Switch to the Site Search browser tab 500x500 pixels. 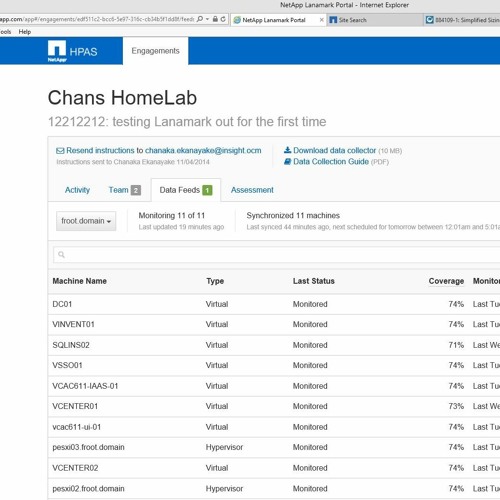pyautogui.click(x=375, y=20)
